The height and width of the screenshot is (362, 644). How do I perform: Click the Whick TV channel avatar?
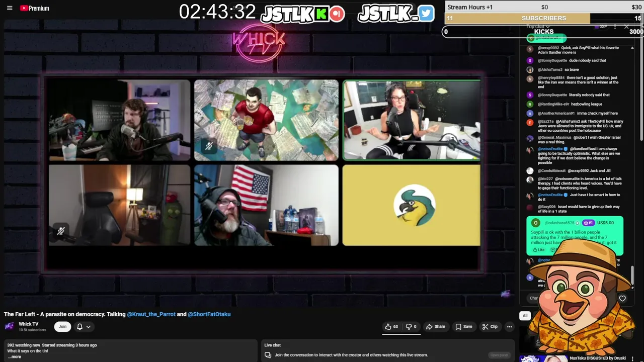(9, 326)
